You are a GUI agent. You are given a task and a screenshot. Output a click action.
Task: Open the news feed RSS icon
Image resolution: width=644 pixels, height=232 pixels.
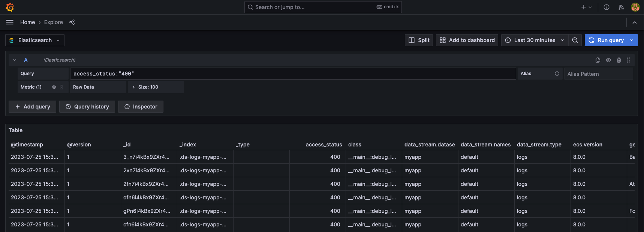click(621, 7)
